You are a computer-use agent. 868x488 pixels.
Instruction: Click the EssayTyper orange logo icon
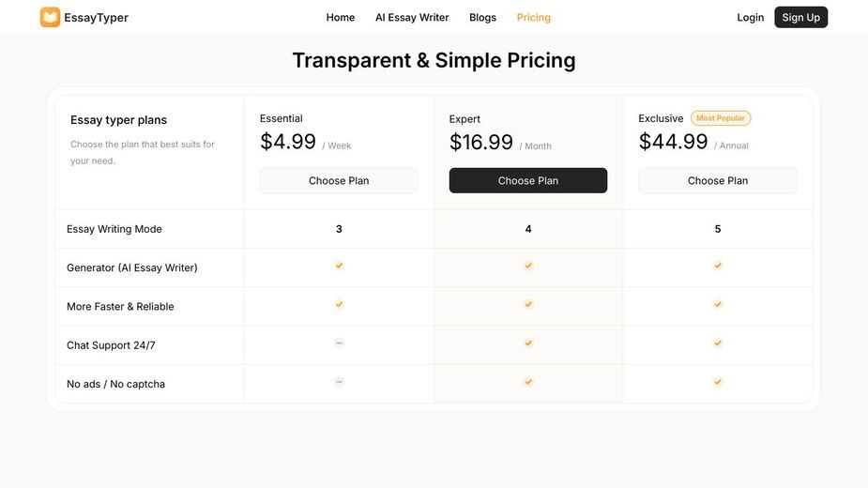pyautogui.click(x=50, y=17)
